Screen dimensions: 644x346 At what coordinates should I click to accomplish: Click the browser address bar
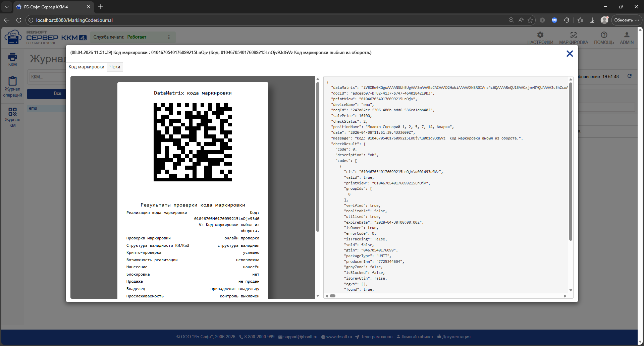tap(268, 20)
